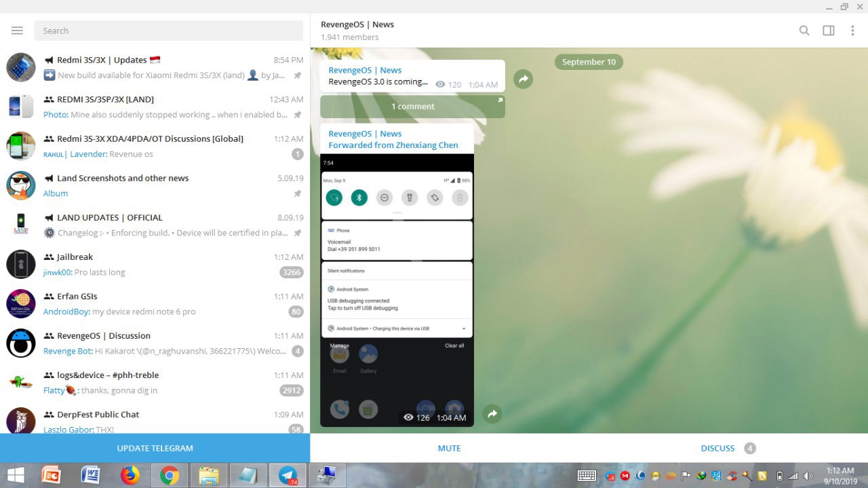868x488 pixels.
Task: Open the Jailbreak group chat
Action: click(155, 264)
